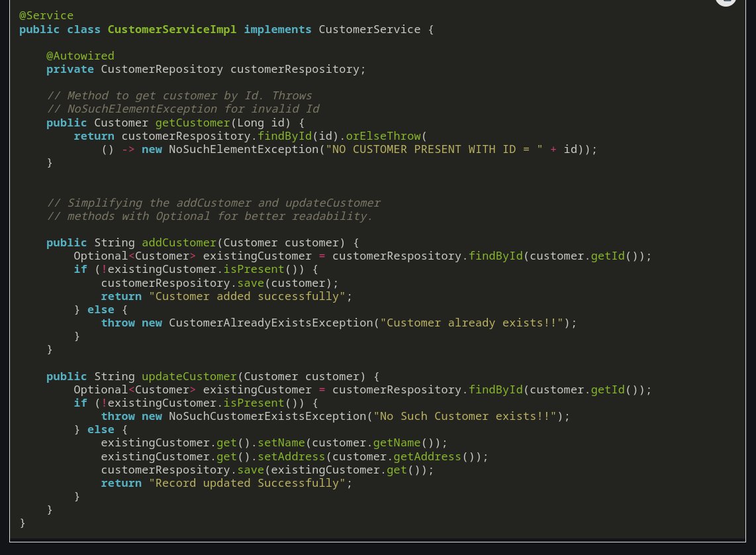Click string 'No Such Customer exists!!'
This screenshot has height=555, width=756.
pos(465,417)
